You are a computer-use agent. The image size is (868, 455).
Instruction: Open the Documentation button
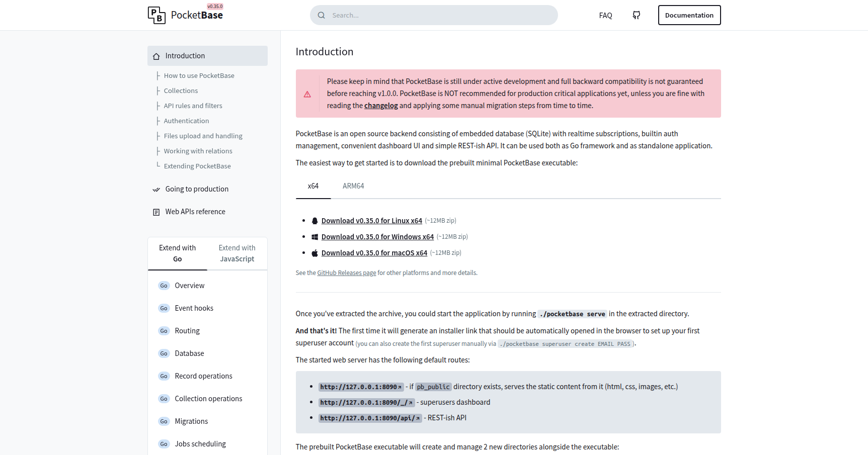(x=689, y=15)
